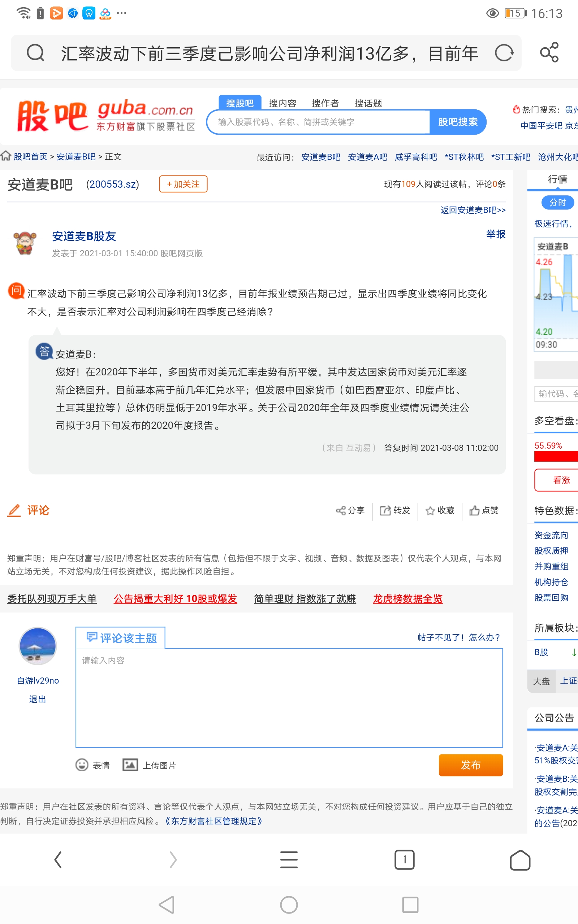Tap the home icon beside 股吧首页

tap(6, 156)
